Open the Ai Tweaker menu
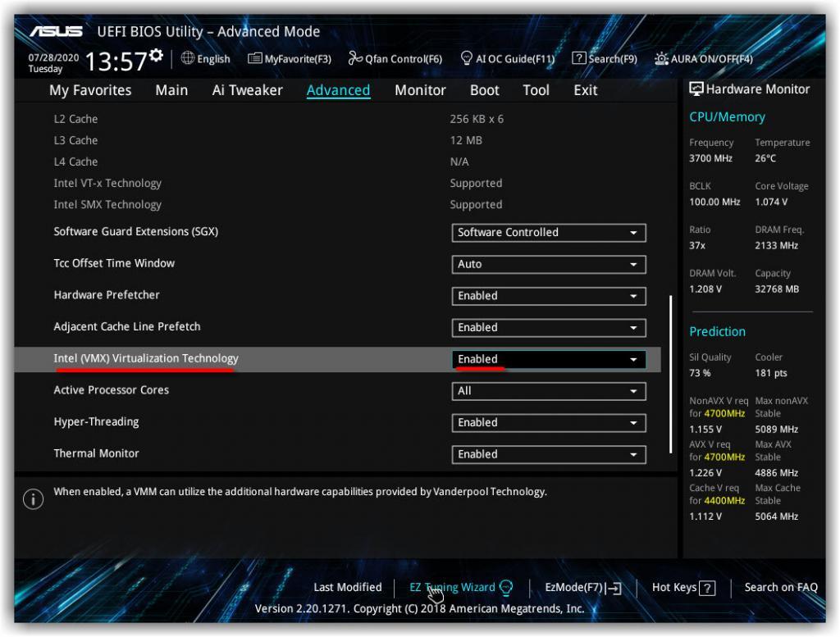 [247, 90]
